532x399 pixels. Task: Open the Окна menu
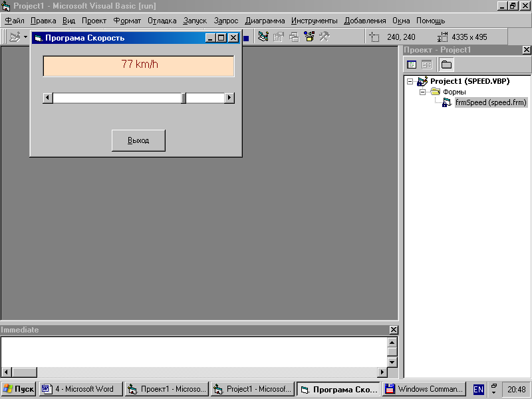tap(401, 21)
